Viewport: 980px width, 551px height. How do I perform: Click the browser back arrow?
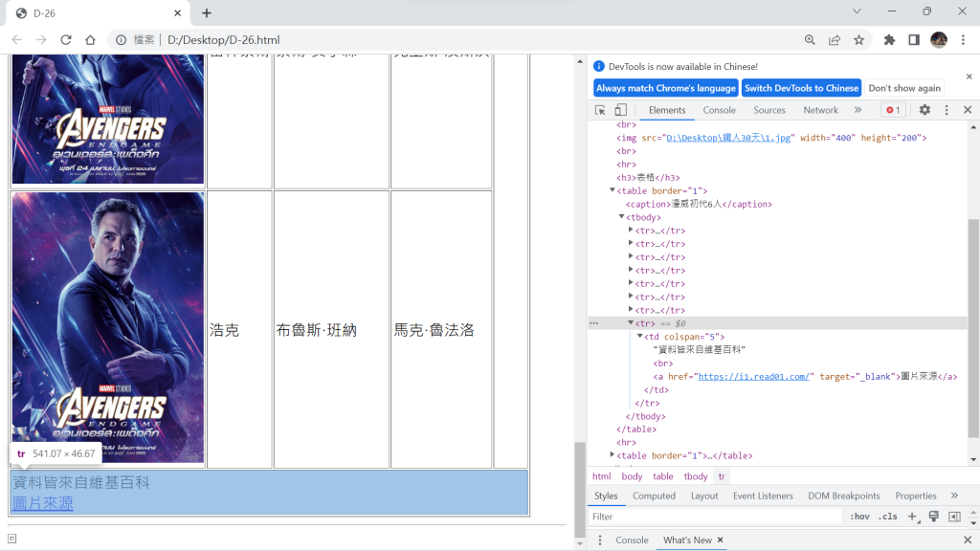tap(17, 40)
